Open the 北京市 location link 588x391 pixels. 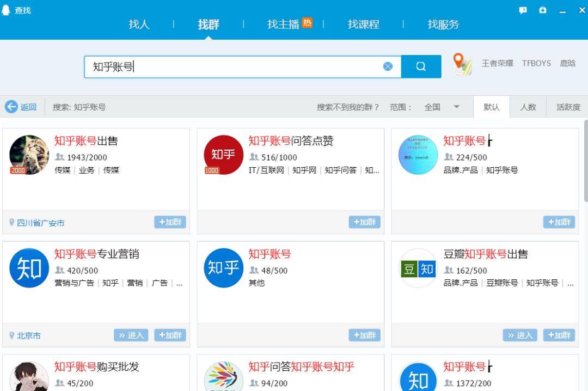click(x=28, y=336)
